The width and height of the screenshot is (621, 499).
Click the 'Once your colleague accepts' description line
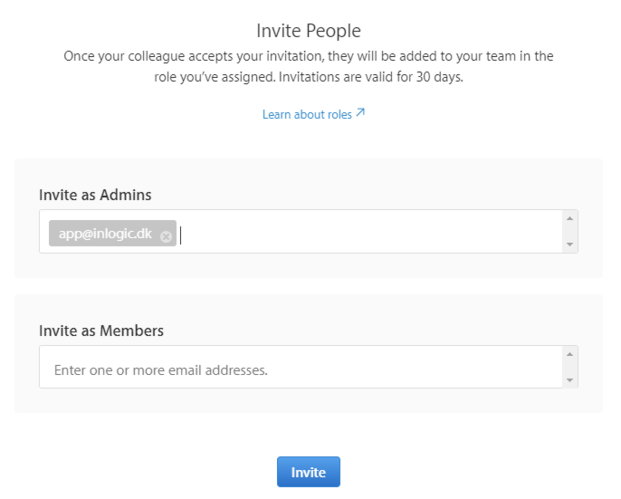[308, 57]
